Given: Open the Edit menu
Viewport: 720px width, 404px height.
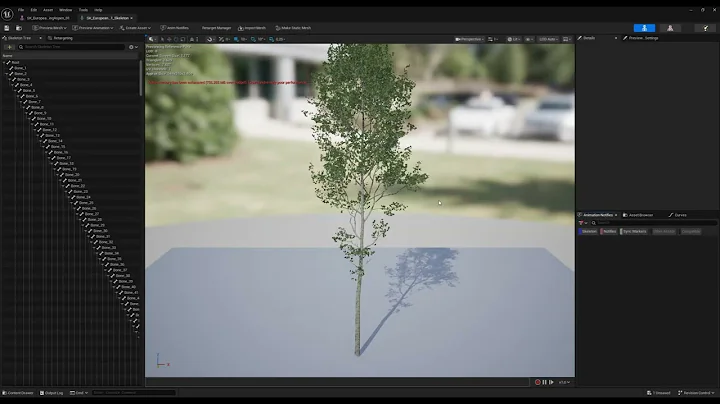Looking at the screenshot, I should pos(34,10).
